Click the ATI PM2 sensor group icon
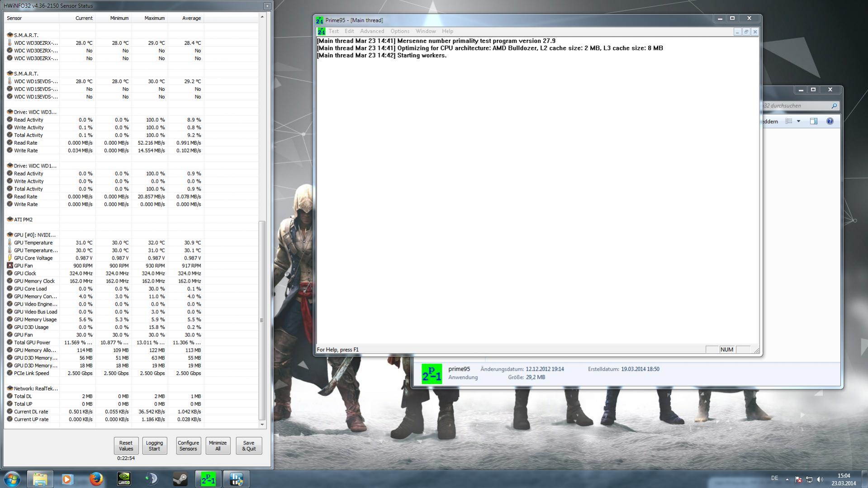The width and height of the screenshot is (868, 488). tap(10, 219)
